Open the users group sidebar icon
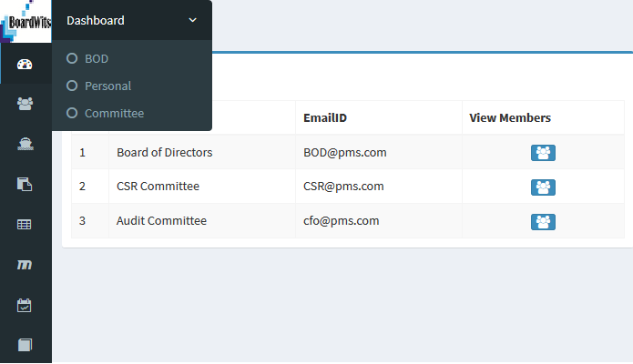The image size is (633, 364). 26,104
